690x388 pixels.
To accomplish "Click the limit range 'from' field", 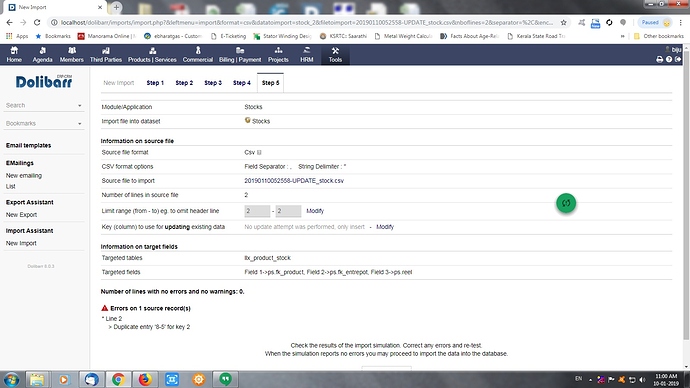I will point(257,211).
